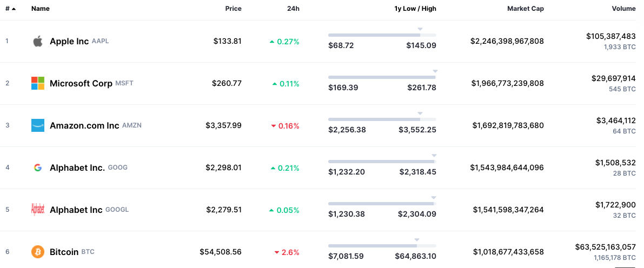644x268 pixels.
Task: Click the Amazon logo icon
Action: 37,125
